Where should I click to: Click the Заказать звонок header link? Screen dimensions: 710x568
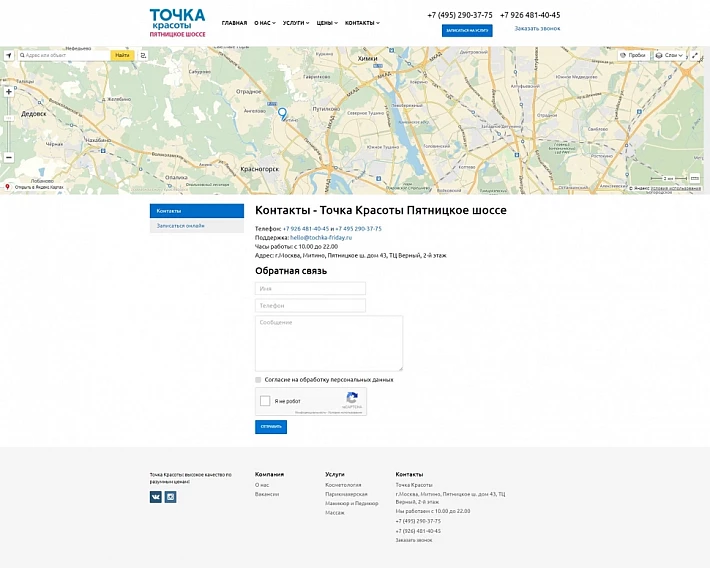(x=537, y=29)
